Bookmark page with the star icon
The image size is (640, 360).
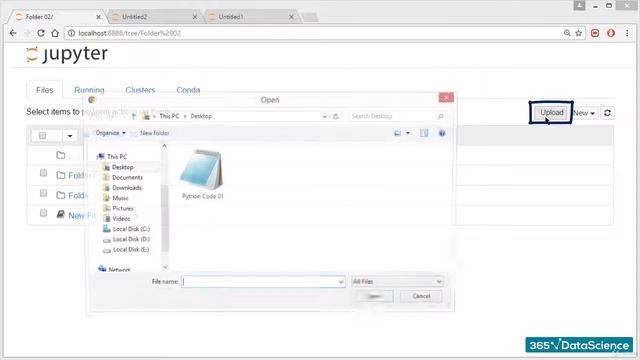(578, 33)
